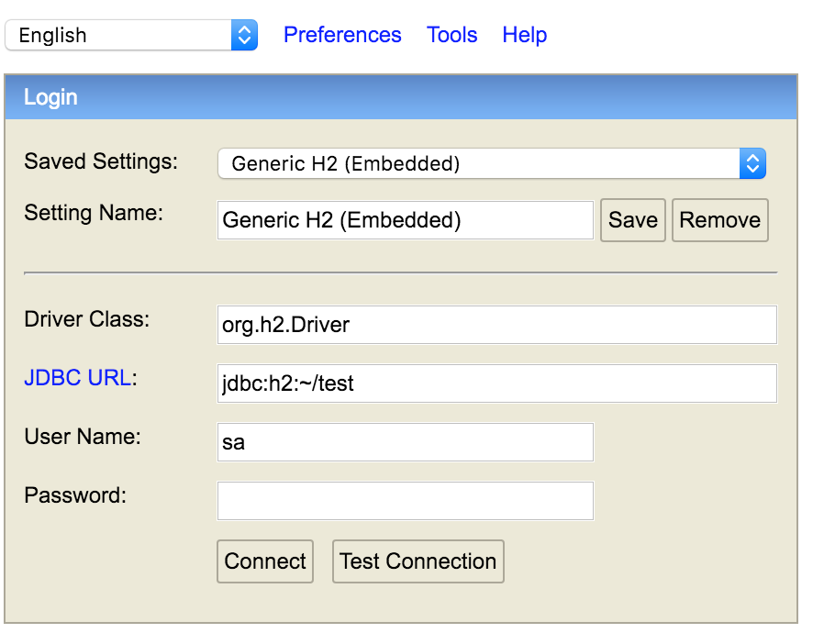824x644 pixels.
Task: Click the "Driver Class:" label text
Action: pos(86,319)
